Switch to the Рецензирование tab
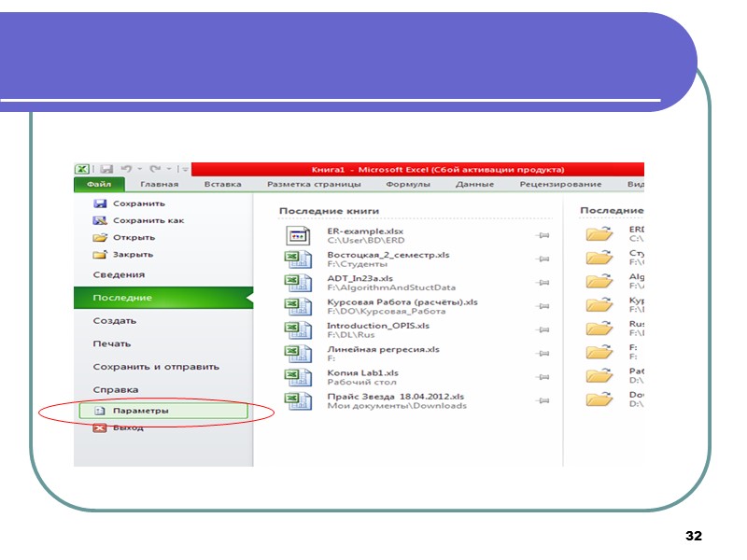Image resolution: width=747 pixels, height=560 pixels. coord(560,184)
